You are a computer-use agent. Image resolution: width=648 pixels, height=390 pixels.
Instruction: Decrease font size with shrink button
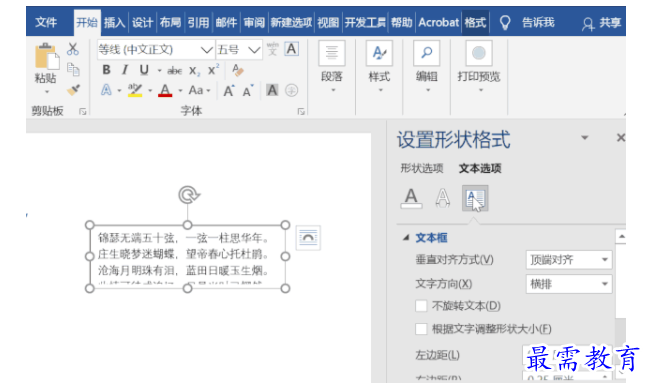point(248,90)
